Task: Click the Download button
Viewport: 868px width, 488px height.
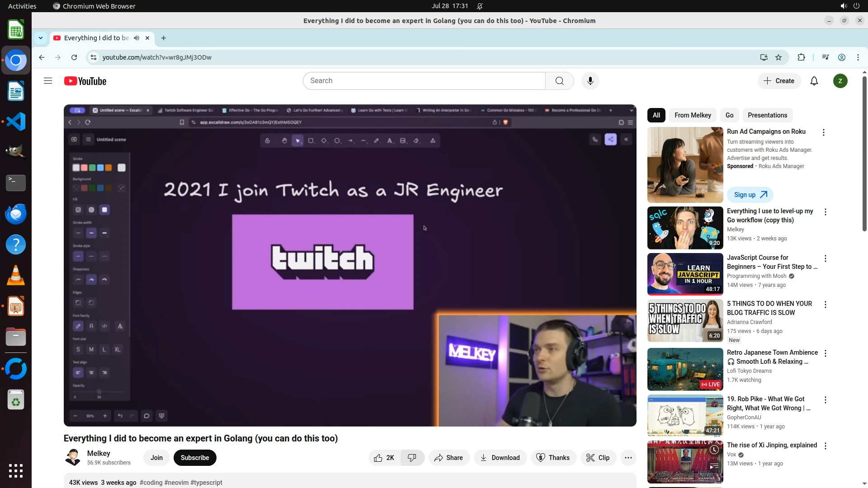Action: [500, 458]
